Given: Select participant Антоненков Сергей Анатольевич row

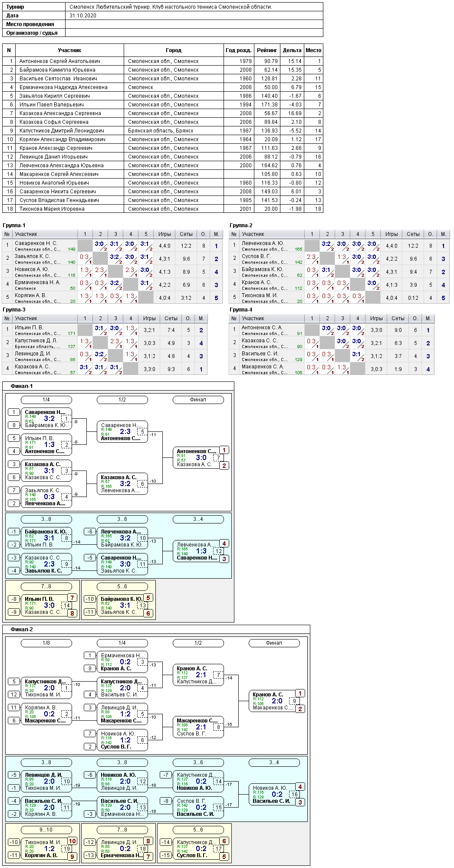Looking at the screenshot, I should tap(60, 61).
